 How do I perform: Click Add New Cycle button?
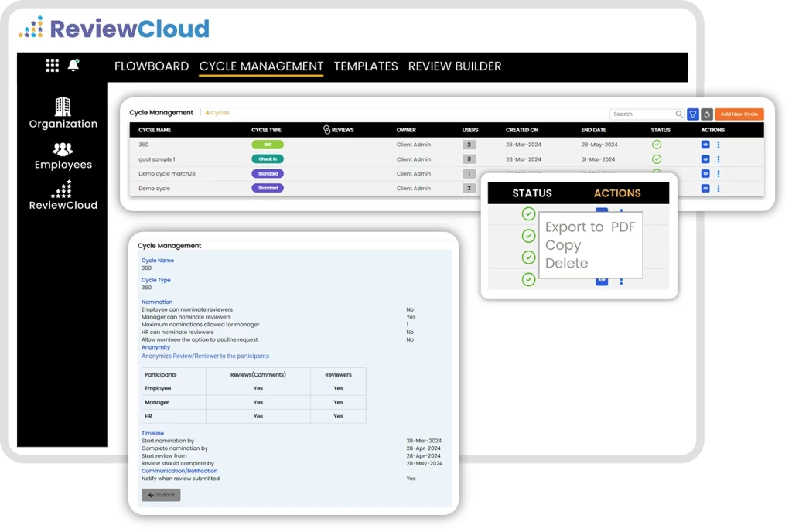739,114
